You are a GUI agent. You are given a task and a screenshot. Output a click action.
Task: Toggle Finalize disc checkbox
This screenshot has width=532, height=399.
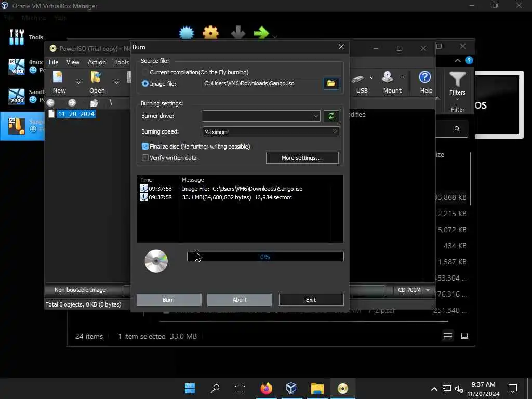(145, 146)
